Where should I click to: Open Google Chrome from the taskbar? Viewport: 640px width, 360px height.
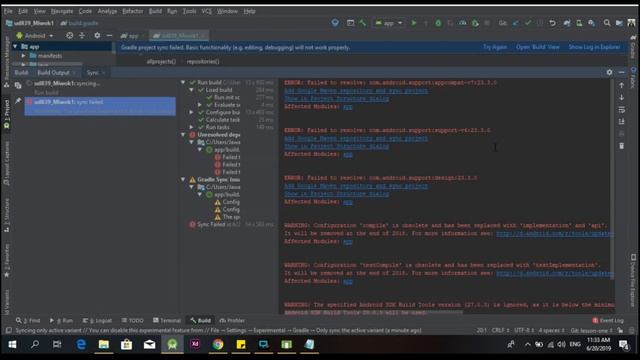(218, 345)
